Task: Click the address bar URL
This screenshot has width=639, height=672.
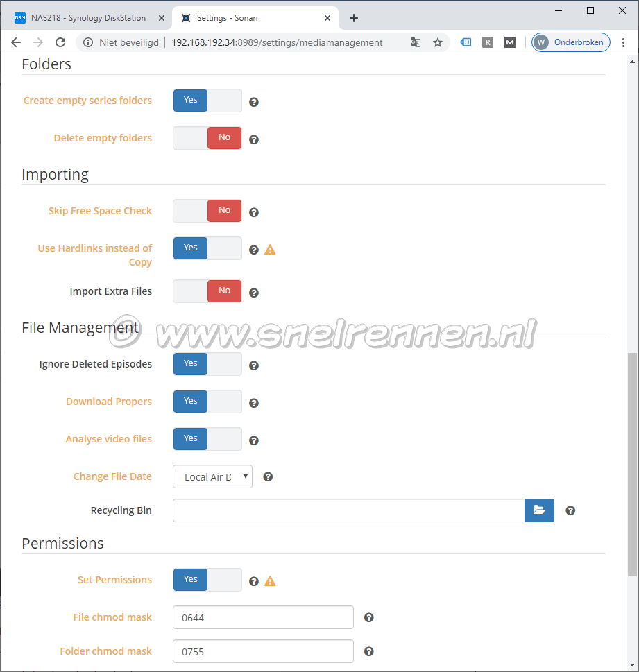Action: coord(277,42)
